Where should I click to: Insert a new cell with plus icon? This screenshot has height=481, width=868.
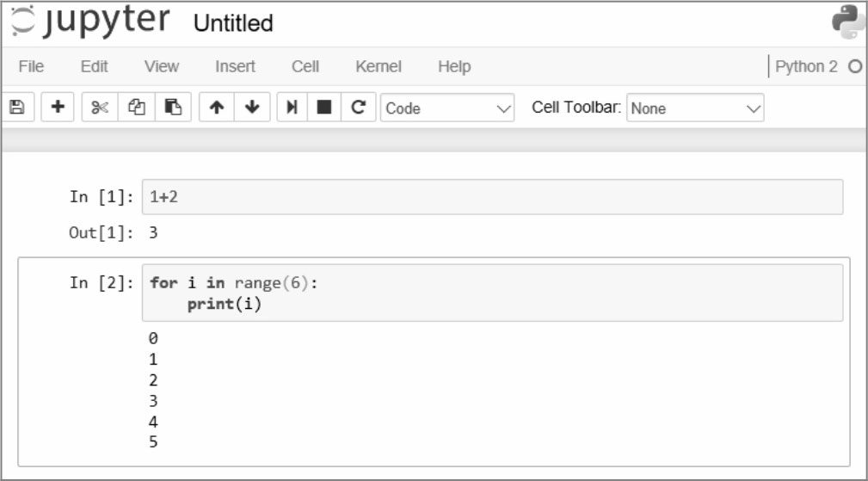[x=58, y=107]
